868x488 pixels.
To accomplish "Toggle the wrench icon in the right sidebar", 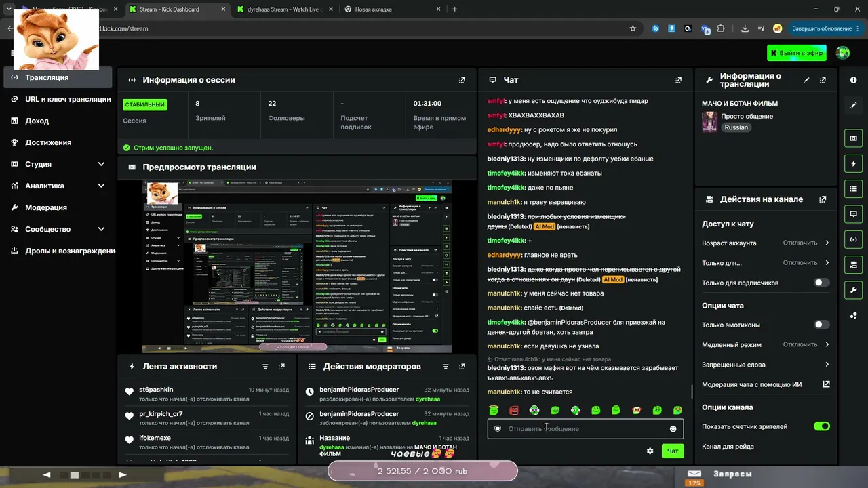I will pyautogui.click(x=853, y=290).
